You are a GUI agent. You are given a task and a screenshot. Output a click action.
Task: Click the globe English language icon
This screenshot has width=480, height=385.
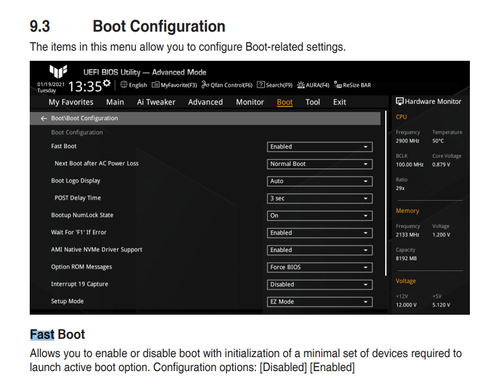click(124, 85)
